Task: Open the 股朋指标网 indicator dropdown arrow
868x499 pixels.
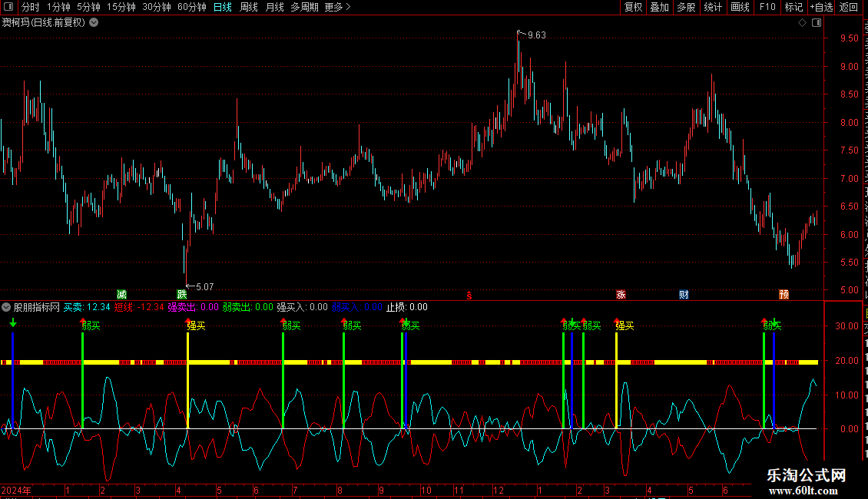Action: pyautogui.click(x=6, y=307)
